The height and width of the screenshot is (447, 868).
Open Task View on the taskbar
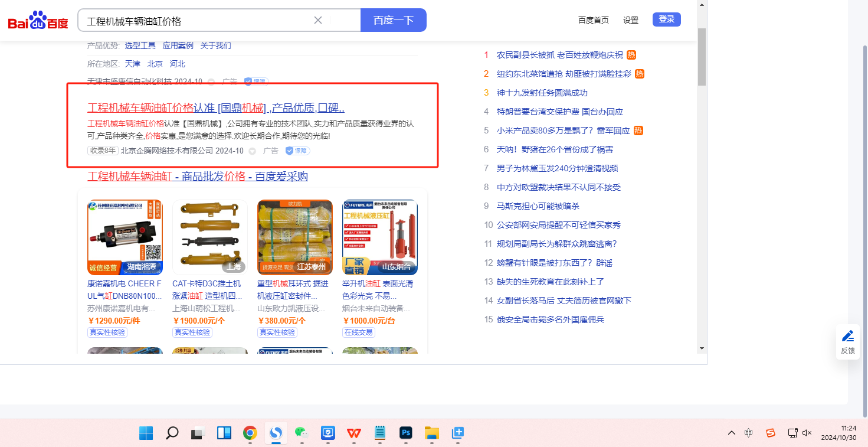click(x=198, y=433)
